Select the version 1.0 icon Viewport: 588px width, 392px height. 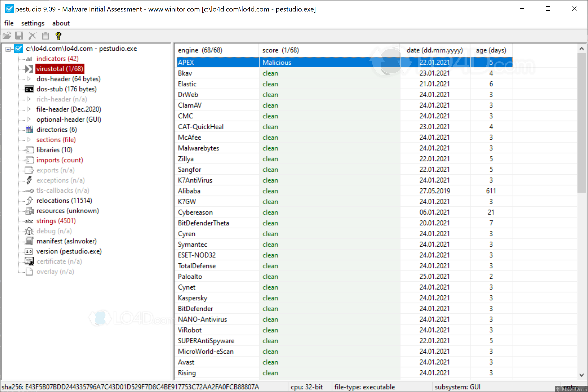click(29, 251)
